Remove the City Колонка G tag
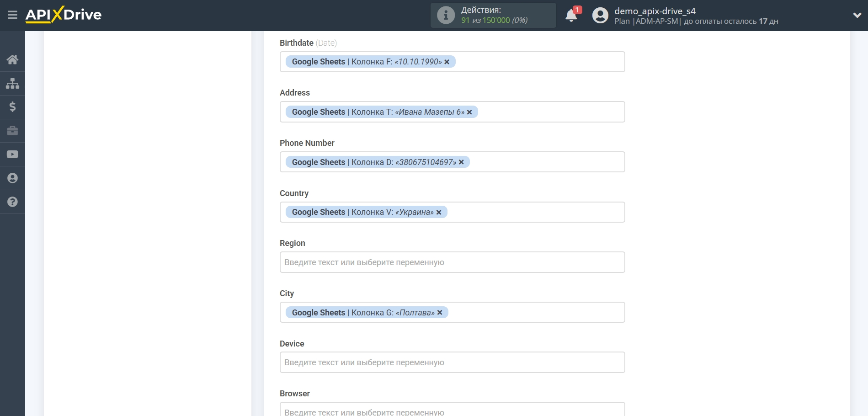The width and height of the screenshot is (868, 416). tap(440, 313)
